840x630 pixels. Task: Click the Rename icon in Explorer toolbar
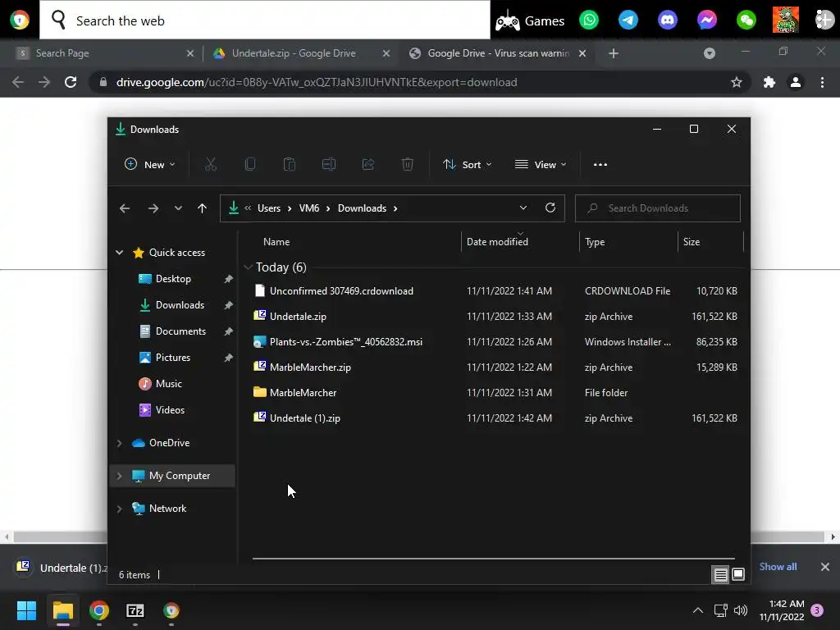[329, 164]
